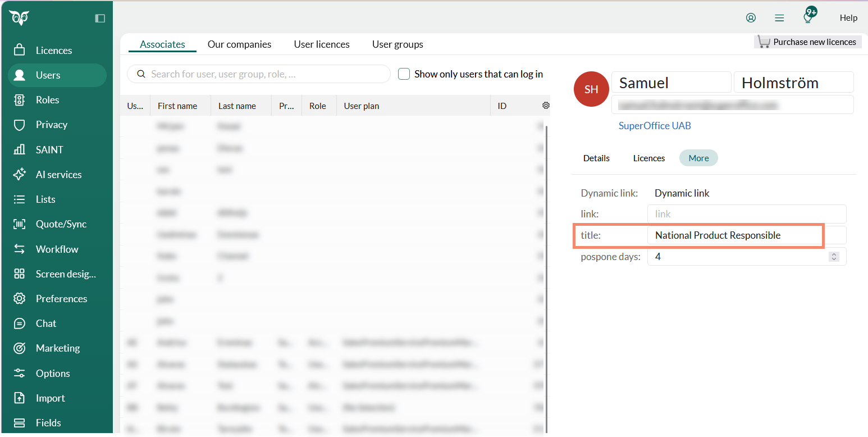This screenshot has height=437, width=868.
Task: Open SuperOffice UAB company link
Action: 655,126
